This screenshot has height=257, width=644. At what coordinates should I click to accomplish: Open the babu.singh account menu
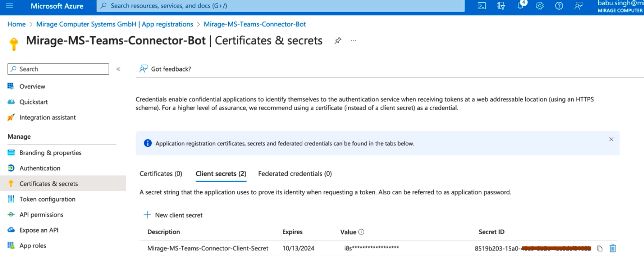620,6
